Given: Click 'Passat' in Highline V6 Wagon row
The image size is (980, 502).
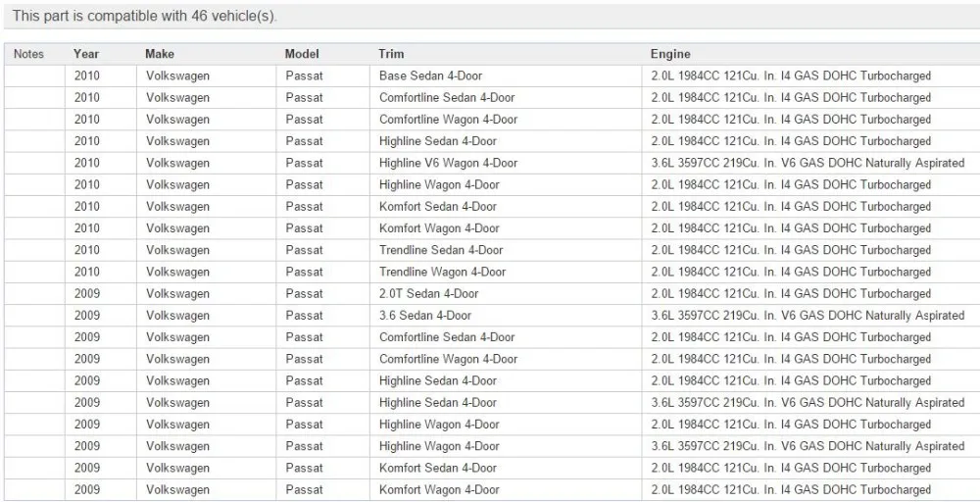Looking at the screenshot, I should (305, 163).
